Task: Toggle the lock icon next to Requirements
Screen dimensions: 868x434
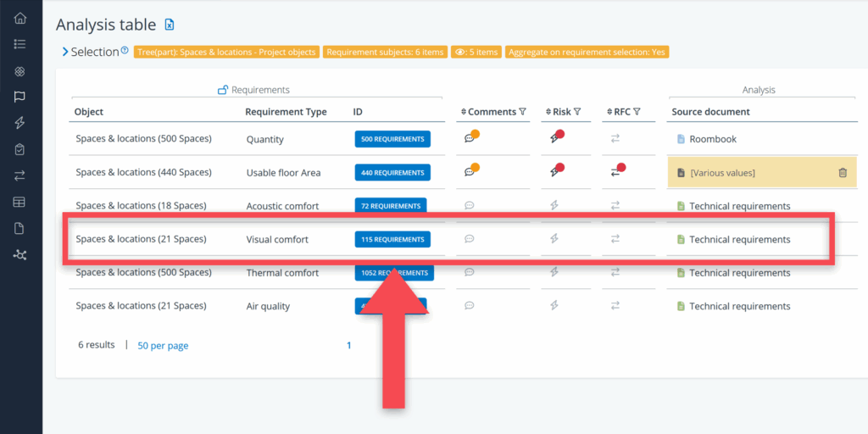Action: click(x=223, y=90)
